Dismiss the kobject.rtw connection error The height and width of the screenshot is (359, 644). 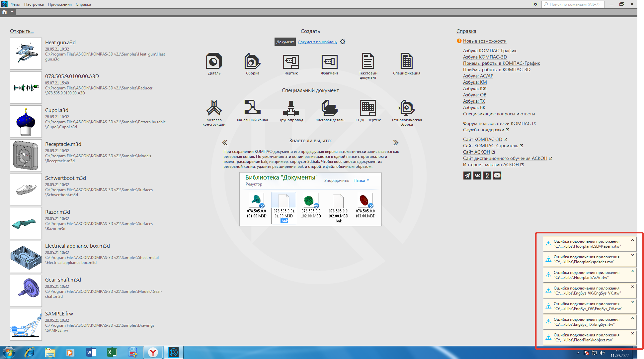click(632, 333)
